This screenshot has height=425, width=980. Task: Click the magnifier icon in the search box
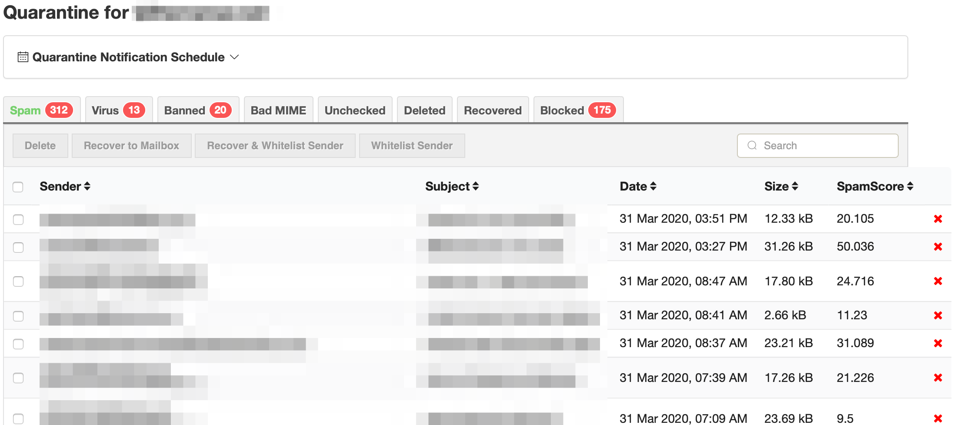(752, 145)
